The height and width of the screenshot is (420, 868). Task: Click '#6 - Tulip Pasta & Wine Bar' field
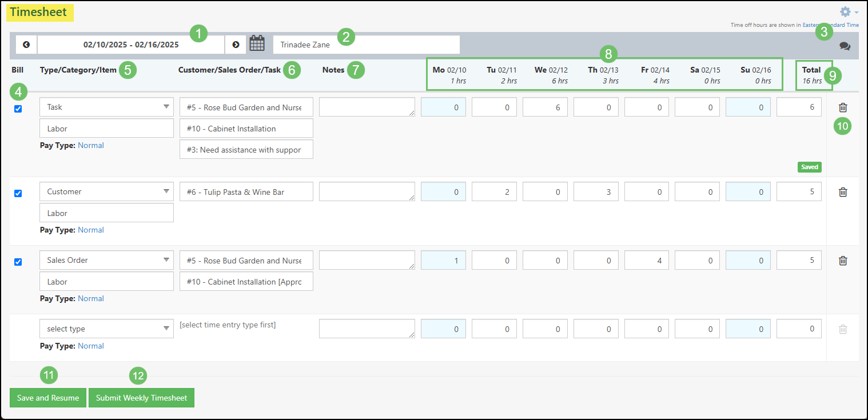click(x=246, y=191)
